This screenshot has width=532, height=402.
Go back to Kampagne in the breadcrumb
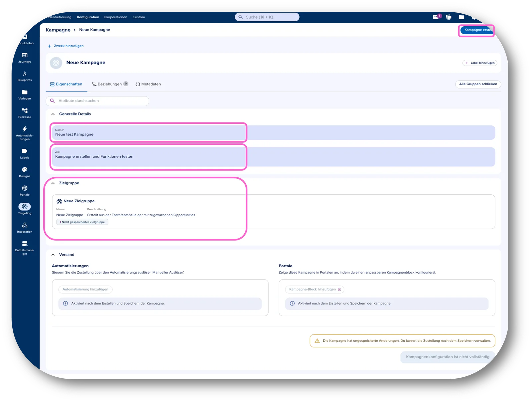tap(58, 30)
